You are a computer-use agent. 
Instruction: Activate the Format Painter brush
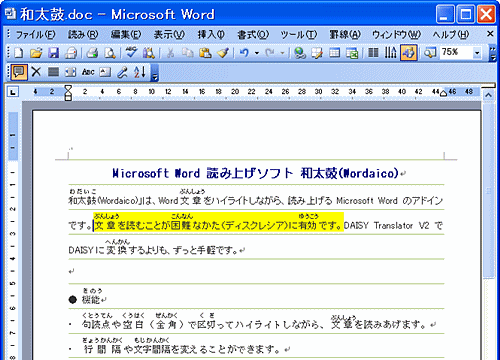pos(223,53)
